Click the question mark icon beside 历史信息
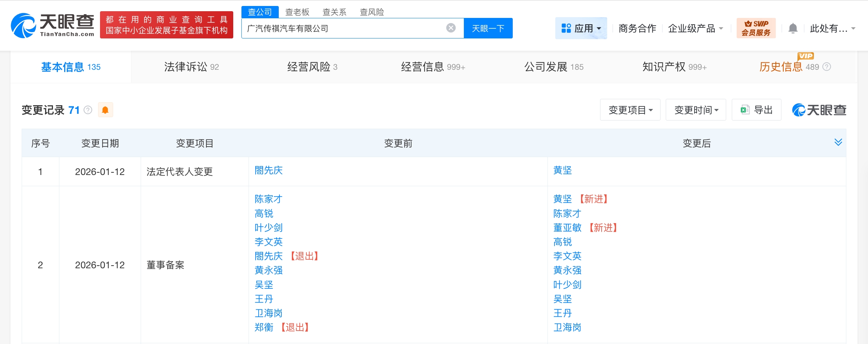Image resolution: width=868 pixels, height=344 pixels. click(827, 67)
